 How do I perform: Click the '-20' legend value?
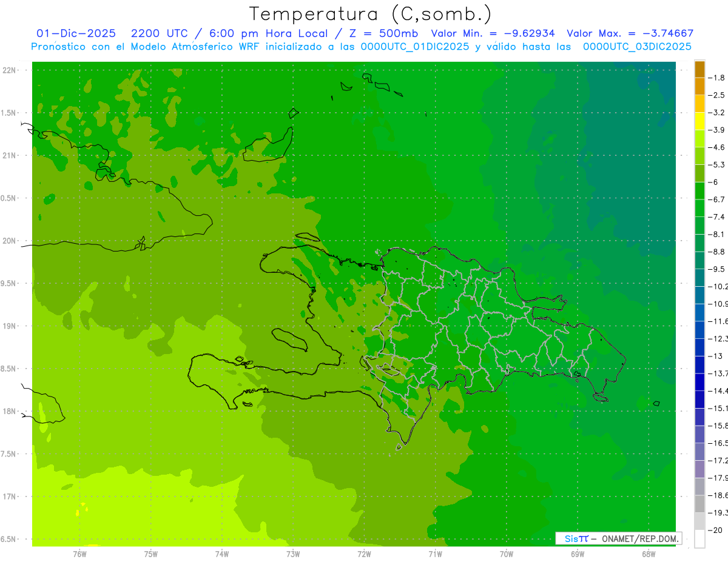715,530
